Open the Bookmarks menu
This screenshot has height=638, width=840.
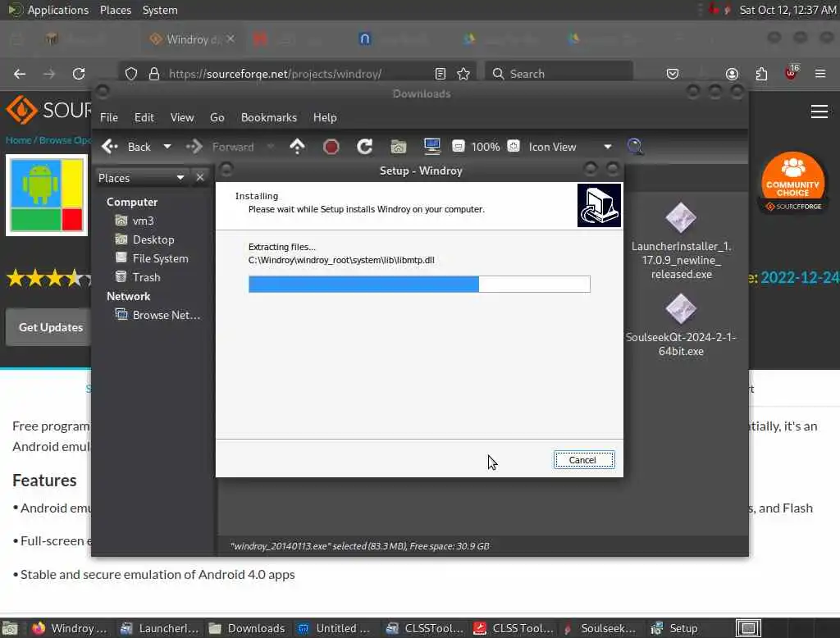pyautogui.click(x=269, y=117)
